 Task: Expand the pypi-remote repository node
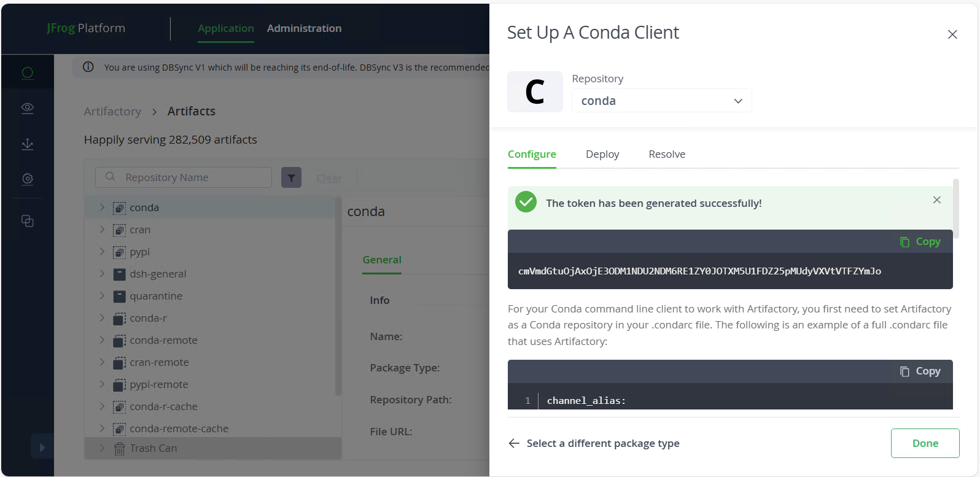pos(102,384)
